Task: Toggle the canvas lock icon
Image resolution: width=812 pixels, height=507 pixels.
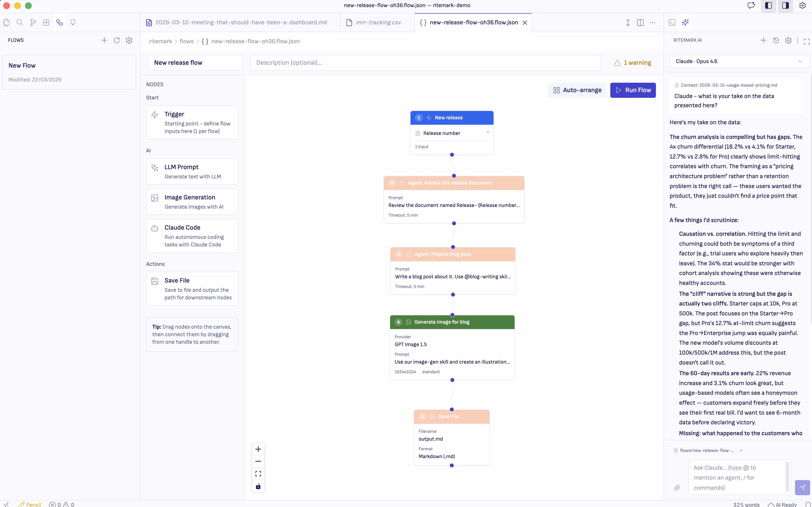Action: click(x=258, y=486)
